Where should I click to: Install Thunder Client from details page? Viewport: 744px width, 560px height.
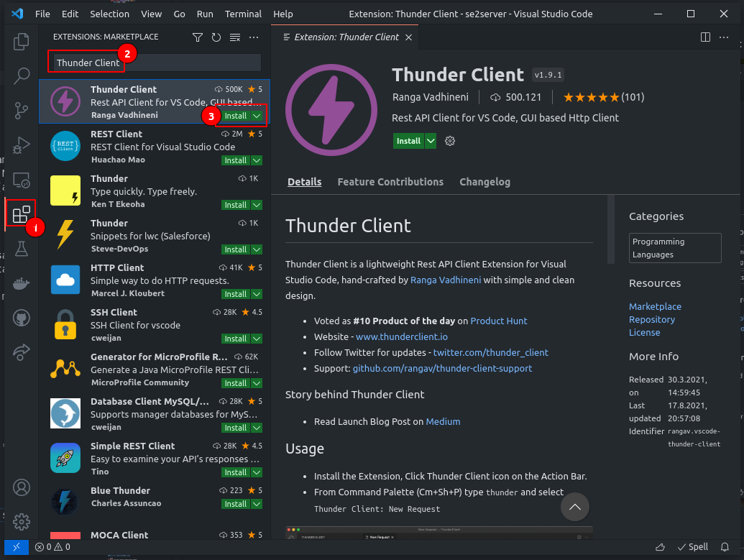pyautogui.click(x=408, y=141)
